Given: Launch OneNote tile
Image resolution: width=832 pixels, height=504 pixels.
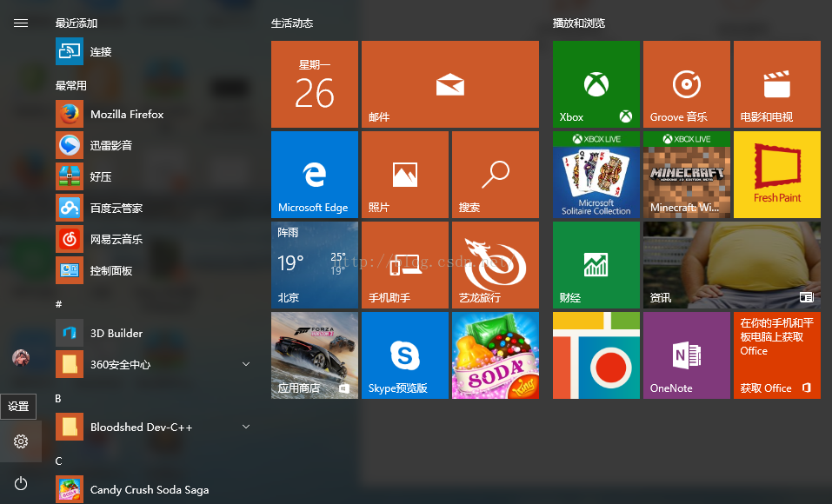Looking at the screenshot, I should pyautogui.click(x=687, y=355).
